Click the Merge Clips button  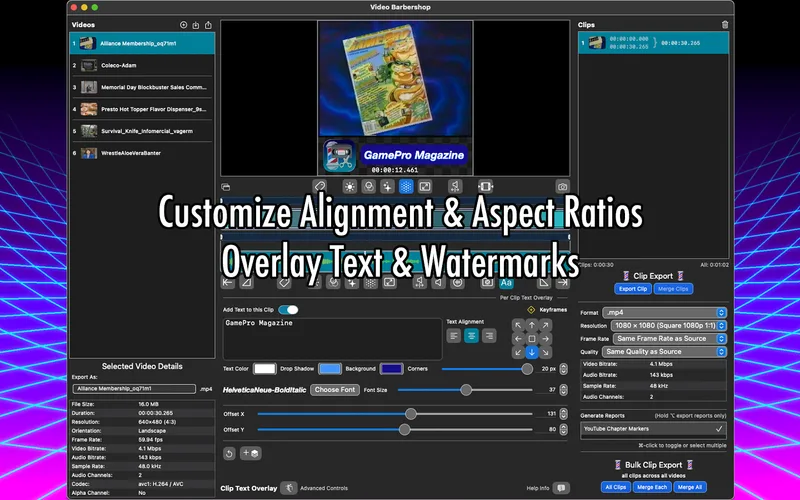pyautogui.click(x=673, y=289)
